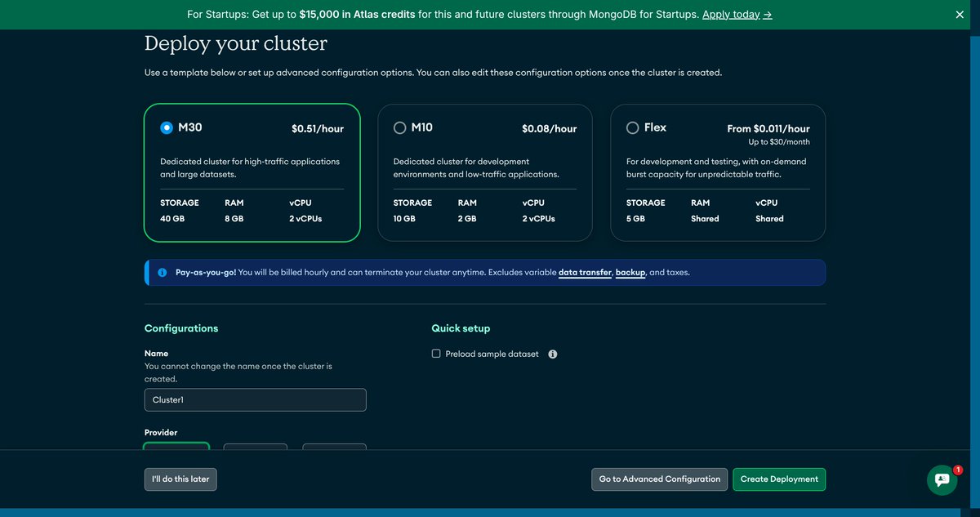Viewport: 980px width, 517px height.
Task: Click the 5 GB storage value
Action: point(635,219)
